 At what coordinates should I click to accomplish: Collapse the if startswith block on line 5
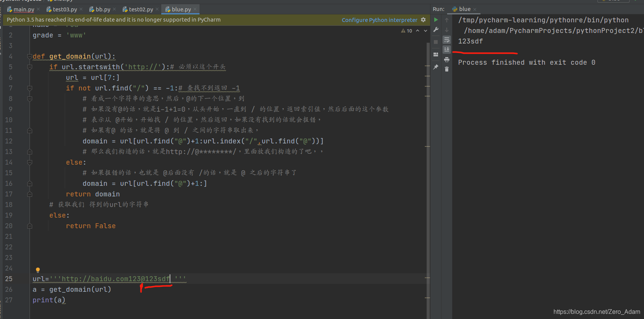30,67
